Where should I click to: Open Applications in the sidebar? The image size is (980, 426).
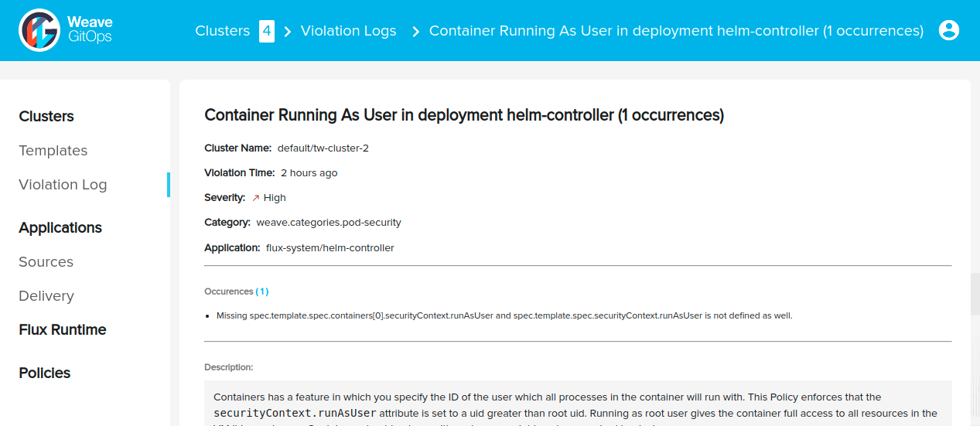(x=60, y=228)
